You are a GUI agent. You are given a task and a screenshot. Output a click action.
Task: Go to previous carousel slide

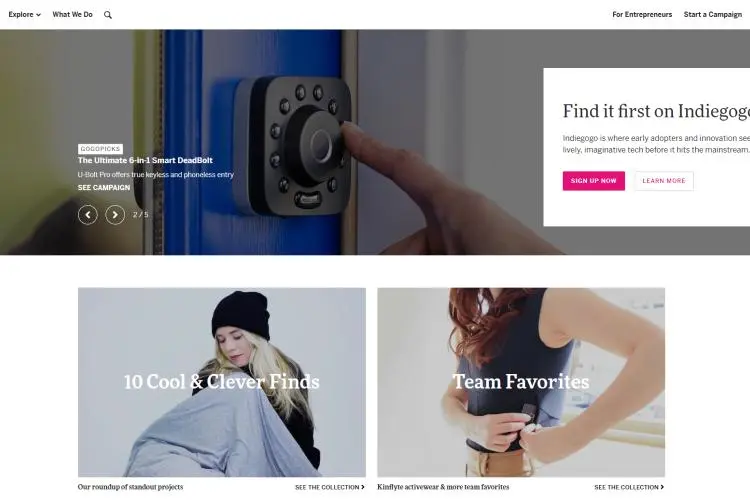88,215
